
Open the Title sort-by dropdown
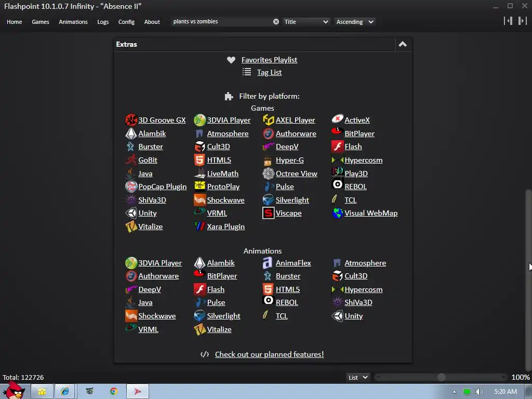pos(306,22)
